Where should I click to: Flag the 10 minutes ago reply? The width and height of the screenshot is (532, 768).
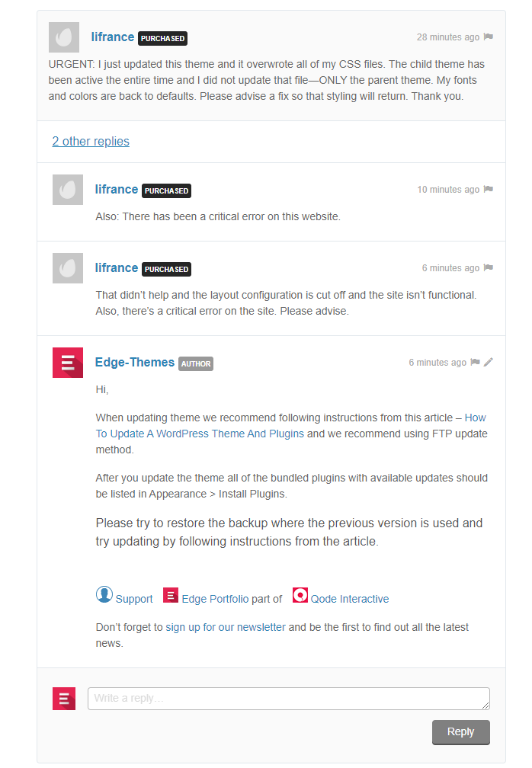[488, 189]
